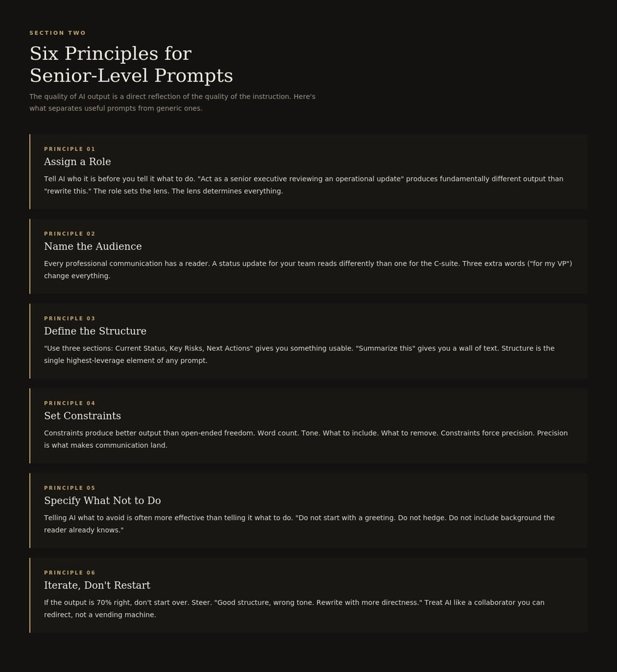Select the 'Principle 06' label
The width and height of the screenshot is (617, 672).
69,572
